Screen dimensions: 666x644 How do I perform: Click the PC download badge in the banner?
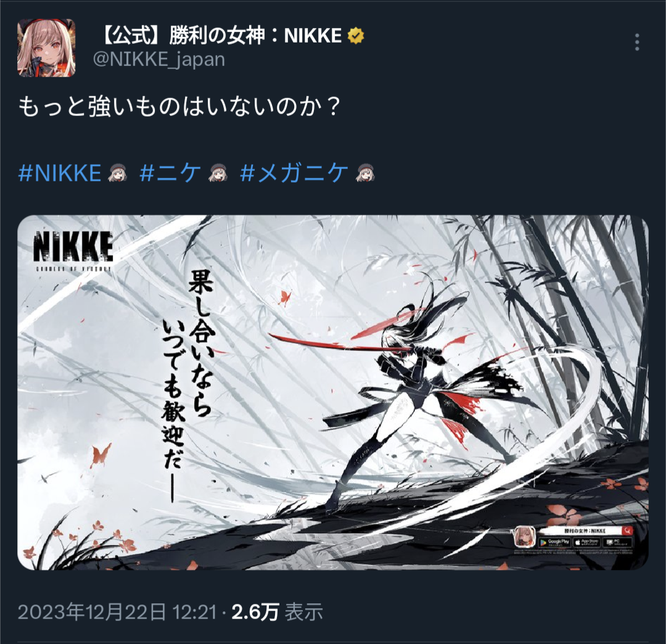(617, 542)
